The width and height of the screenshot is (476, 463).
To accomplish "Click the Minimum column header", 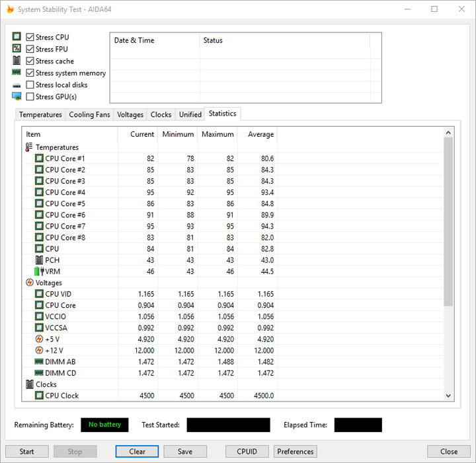I will (x=178, y=134).
